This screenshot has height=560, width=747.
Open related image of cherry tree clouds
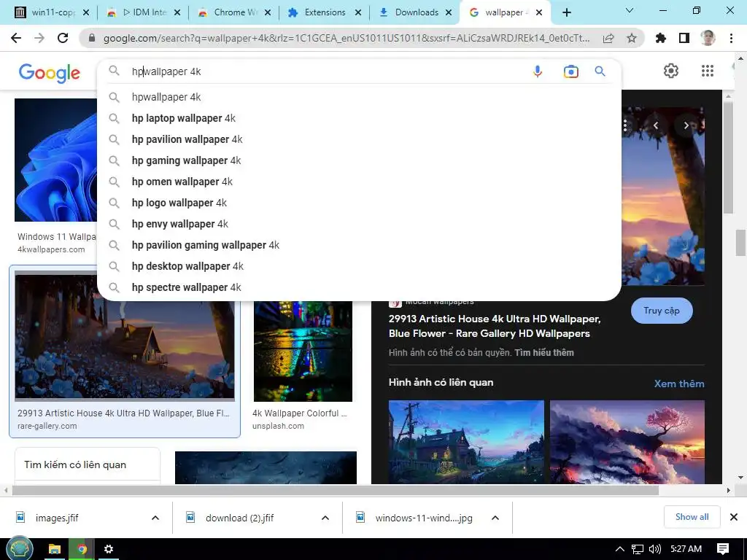coord(627,442)
